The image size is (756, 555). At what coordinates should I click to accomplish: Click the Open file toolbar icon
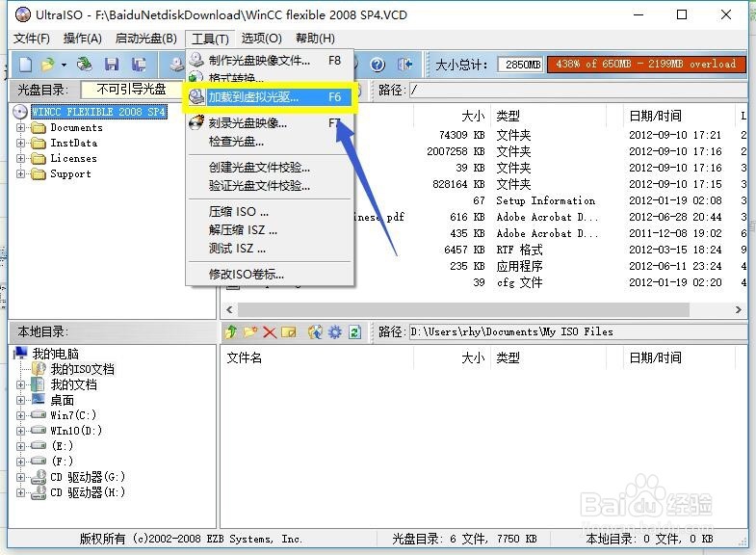click(48, 65)
